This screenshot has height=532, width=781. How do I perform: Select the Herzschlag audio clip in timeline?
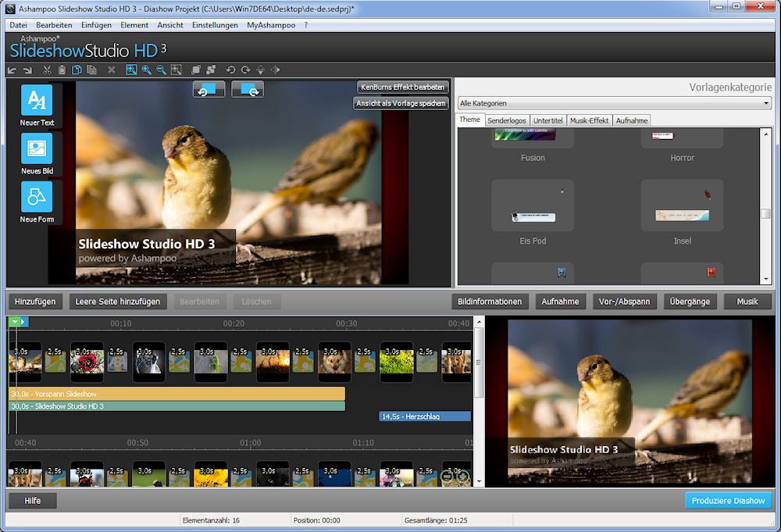pyautogui.click(x=425, y=416)
